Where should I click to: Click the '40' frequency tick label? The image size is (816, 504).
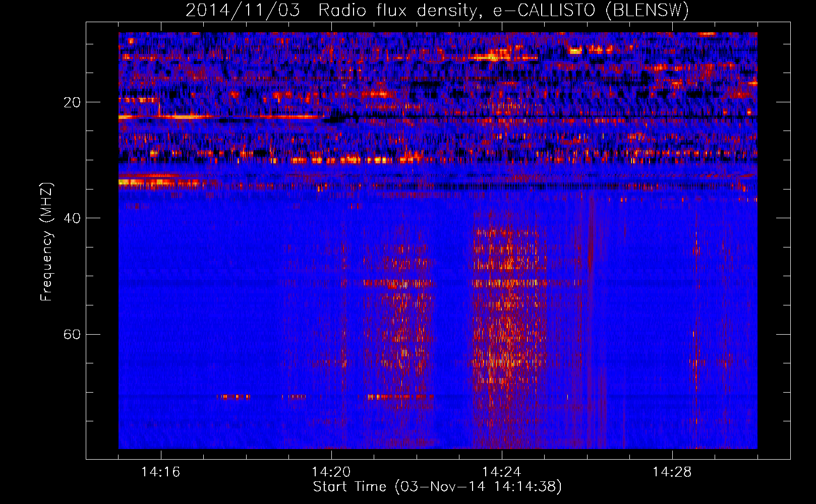(x=72, y=218)
